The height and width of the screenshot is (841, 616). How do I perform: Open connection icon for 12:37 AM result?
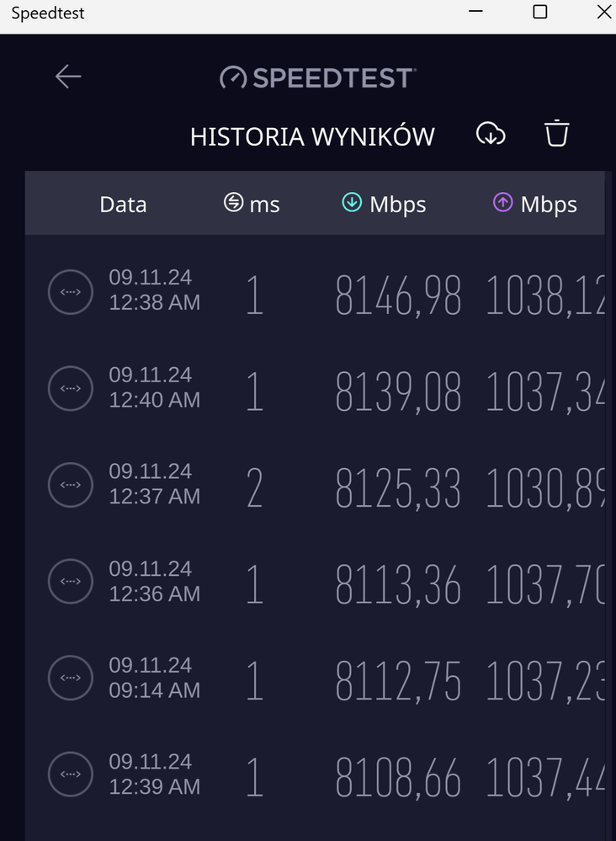70,485
